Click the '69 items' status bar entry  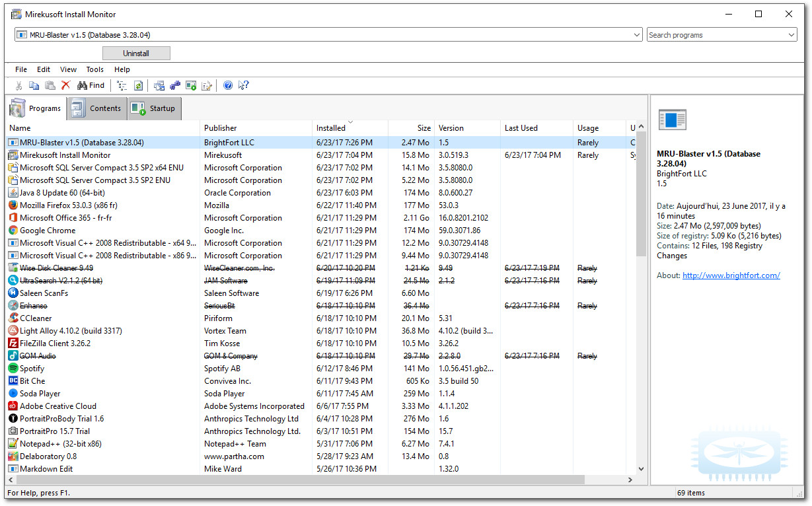692,493
